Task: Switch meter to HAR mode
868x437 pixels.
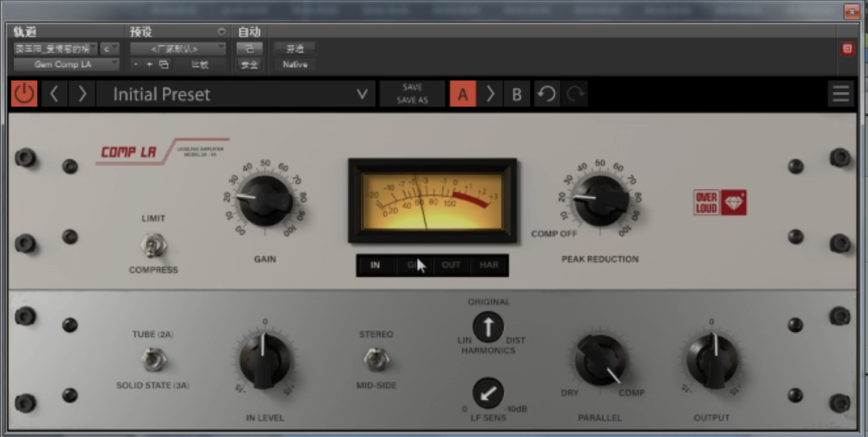Action: click(489, 265)
